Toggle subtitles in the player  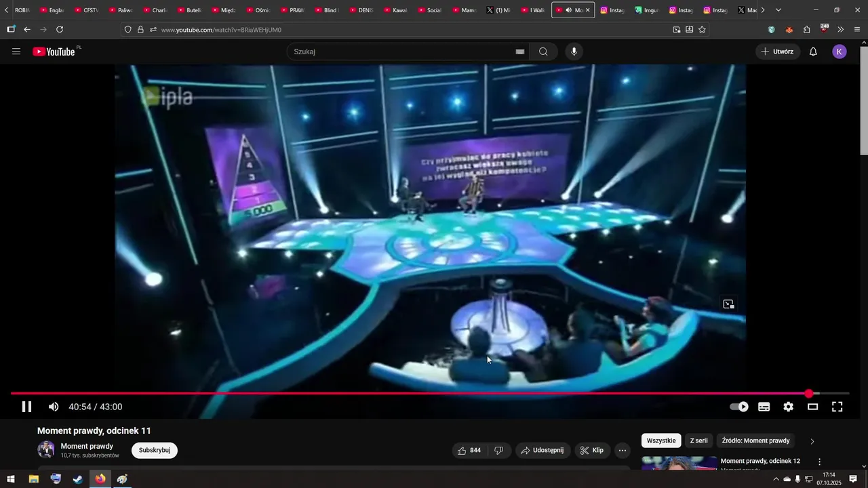[x=764, y=407]
